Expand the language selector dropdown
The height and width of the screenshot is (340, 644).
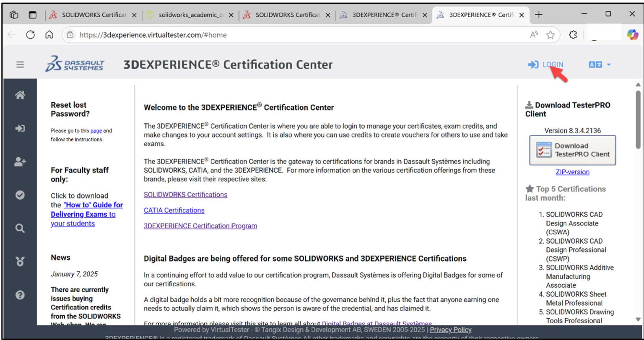[600, 64]
